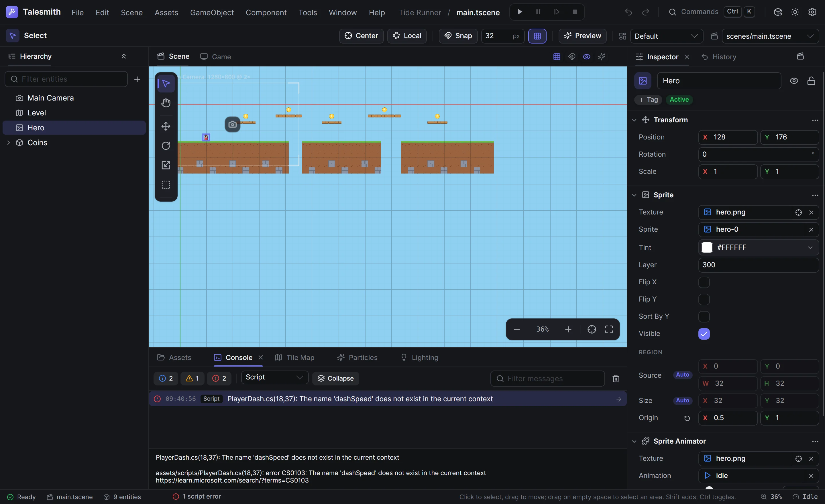
Task: Click the frame selection target icon
Action: [591, 329]
